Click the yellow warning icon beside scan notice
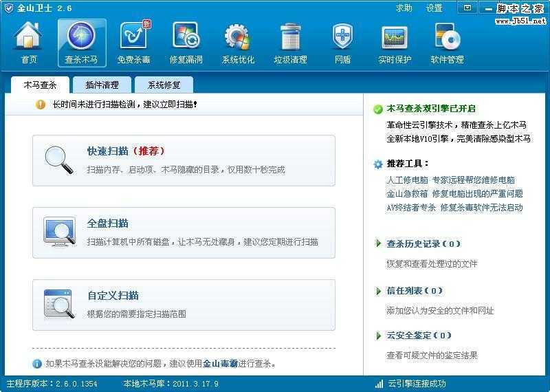The height and width of the screenshot is (392, 550). pos(41,105)
